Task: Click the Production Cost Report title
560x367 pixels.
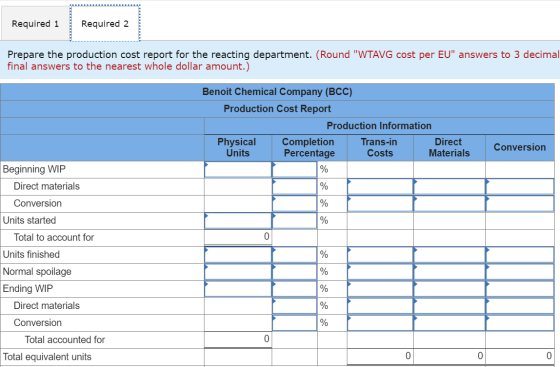Action: [277, 109]
